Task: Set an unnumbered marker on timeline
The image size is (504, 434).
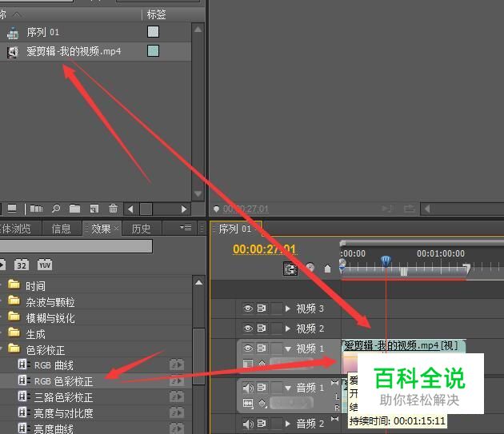Action: (x=327, y=269)
